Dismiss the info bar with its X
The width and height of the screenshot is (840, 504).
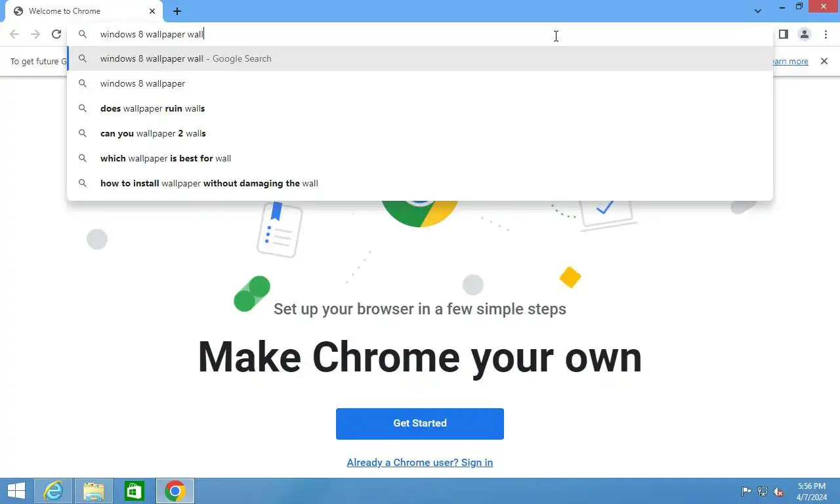coord(824,61)
